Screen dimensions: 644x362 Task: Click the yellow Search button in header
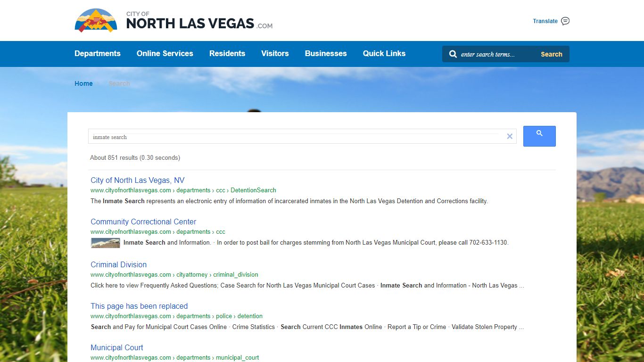552,54
